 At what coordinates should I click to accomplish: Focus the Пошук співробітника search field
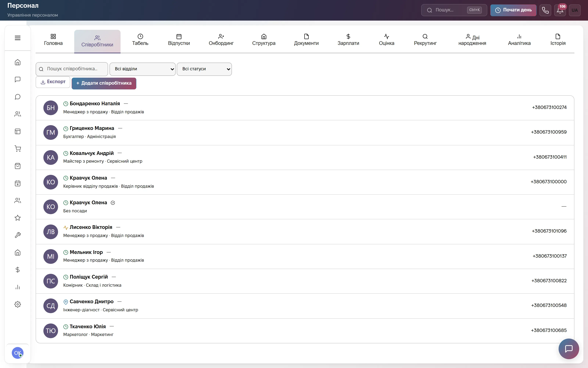[72, 69]
